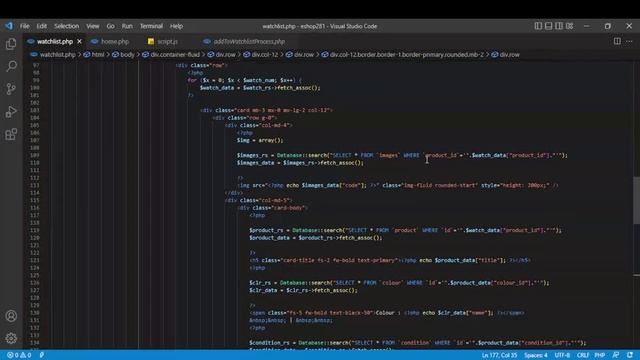The image size is (640, 360).
Task: Open the Terminal menu
Action: coord(151,26)
